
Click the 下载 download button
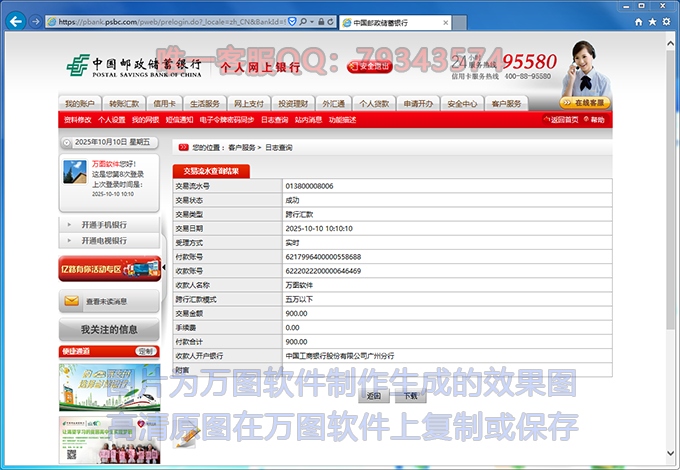coord(409,396)
